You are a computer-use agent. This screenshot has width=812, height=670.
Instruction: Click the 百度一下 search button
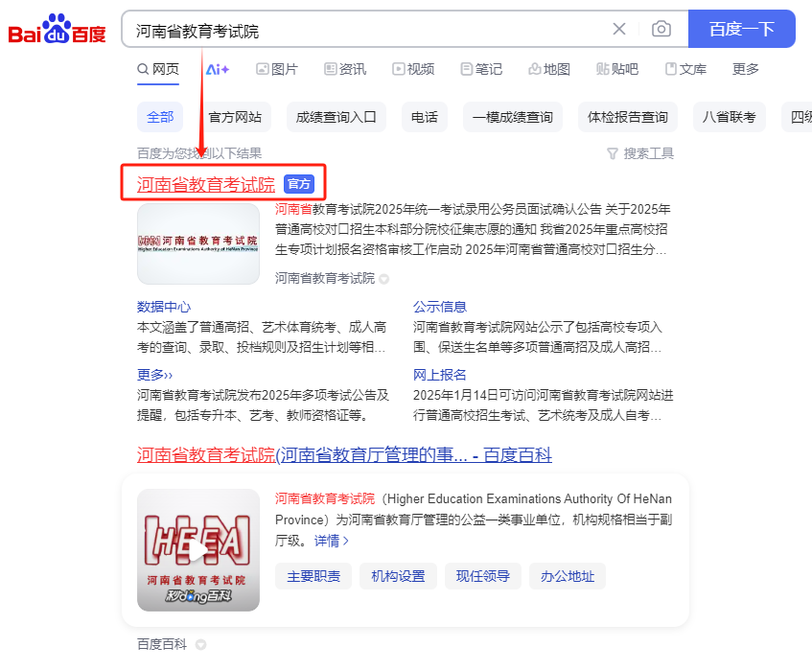[741, 29]
